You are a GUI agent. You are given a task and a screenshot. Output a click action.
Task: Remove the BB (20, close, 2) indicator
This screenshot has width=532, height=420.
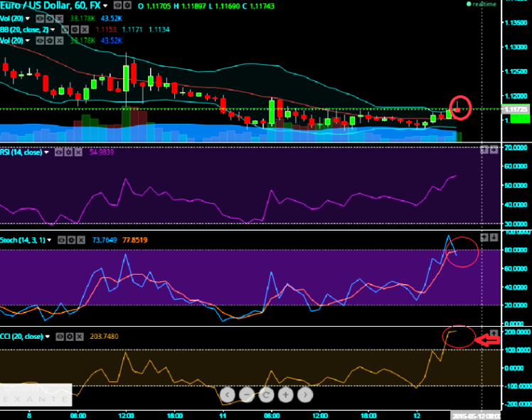click(85, 29)
